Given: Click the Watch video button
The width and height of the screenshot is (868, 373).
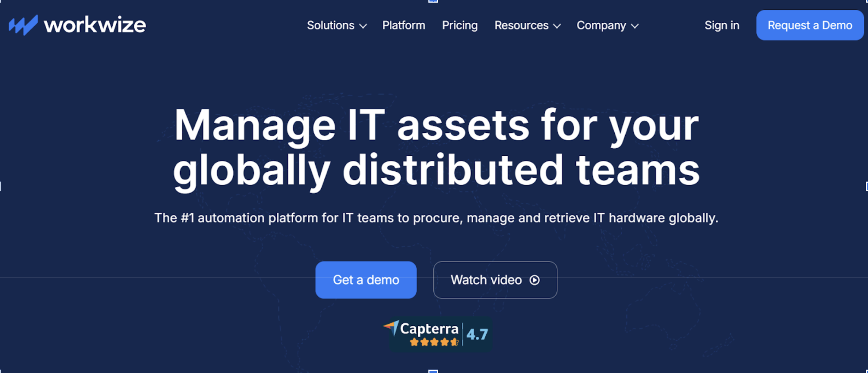Looking at the screenshot, I should pos(495,280).
